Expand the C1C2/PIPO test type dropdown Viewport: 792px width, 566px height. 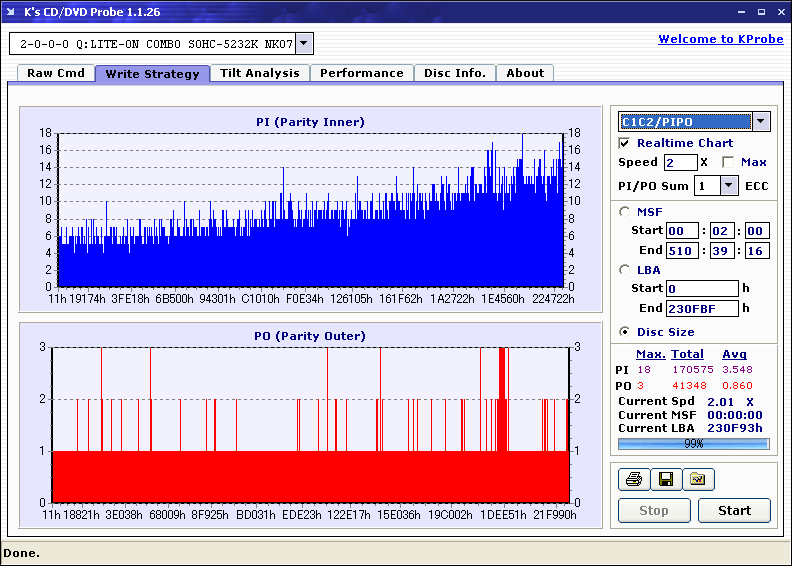[x=761, y=122]
